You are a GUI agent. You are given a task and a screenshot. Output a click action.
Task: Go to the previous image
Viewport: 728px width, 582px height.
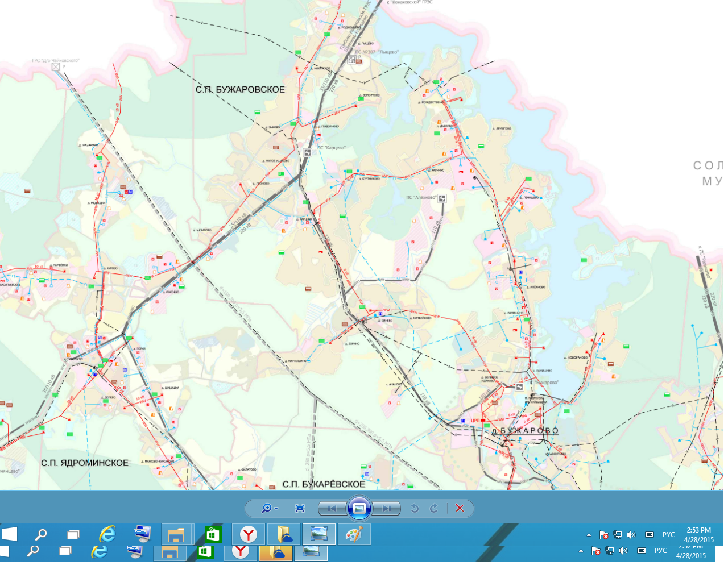pyautogui.click(x=332, y=508)
